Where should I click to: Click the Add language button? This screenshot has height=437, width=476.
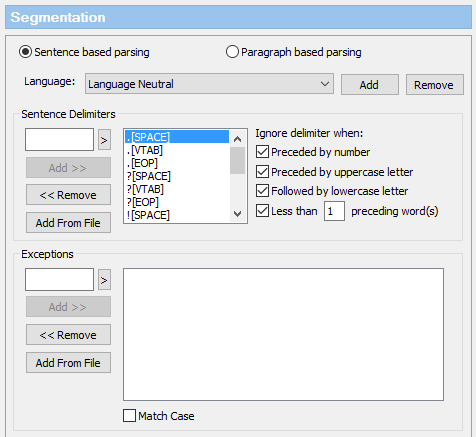(x=369, y=85)
